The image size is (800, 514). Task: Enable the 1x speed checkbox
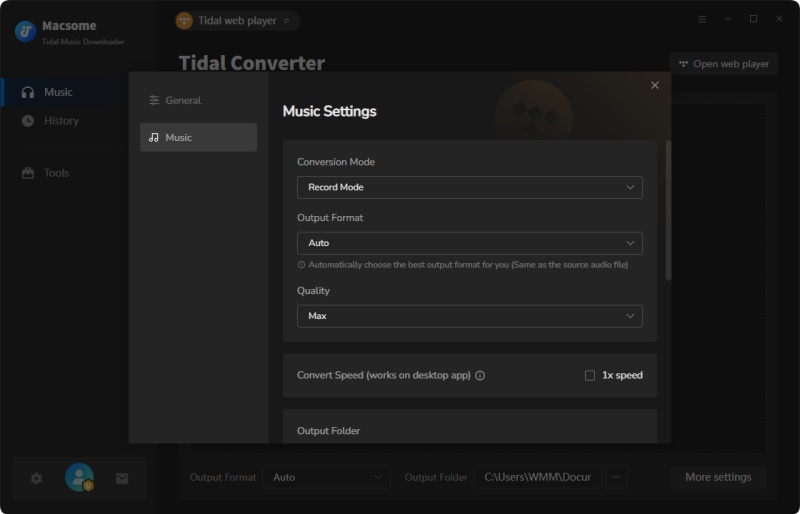click(x=590, y=376)
